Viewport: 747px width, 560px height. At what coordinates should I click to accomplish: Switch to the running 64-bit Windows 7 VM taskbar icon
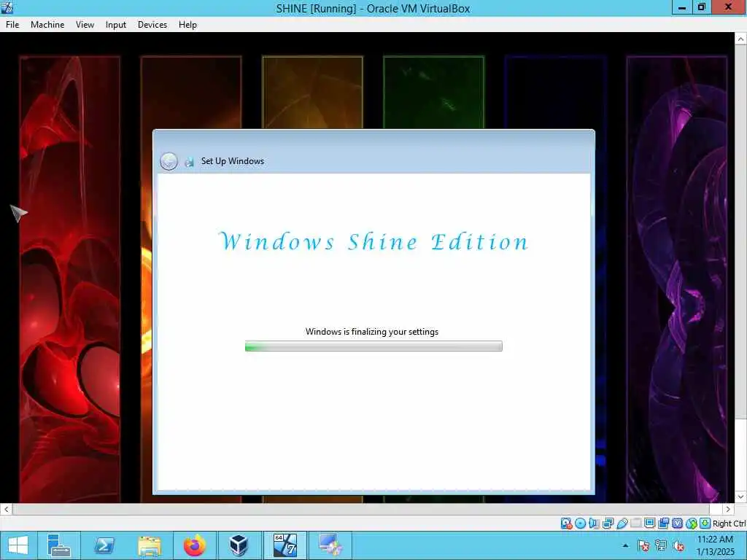point(285,545)
